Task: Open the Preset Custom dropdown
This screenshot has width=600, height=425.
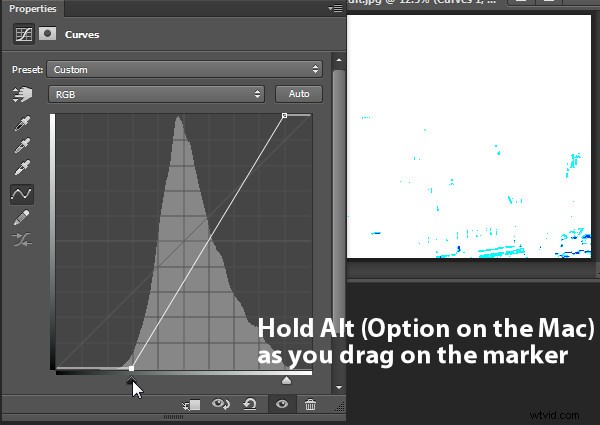Action: pos(184,69)
